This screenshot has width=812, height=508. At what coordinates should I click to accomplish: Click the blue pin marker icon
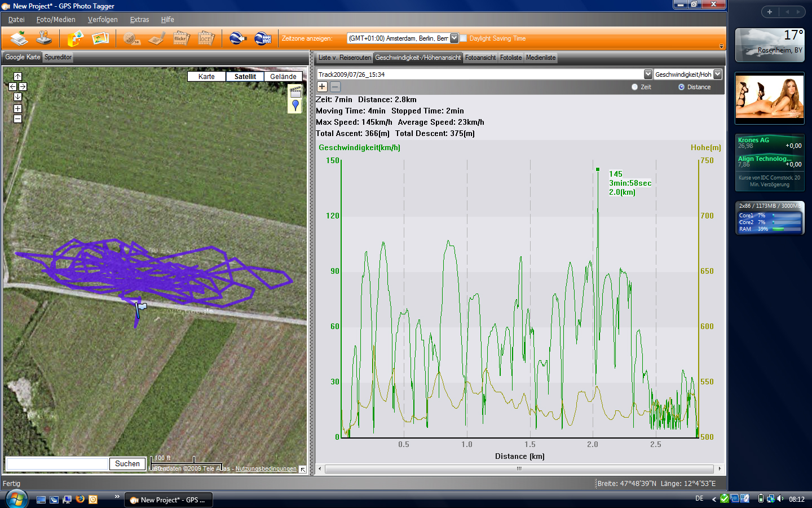pyautogui.click(x=295, y=106)
